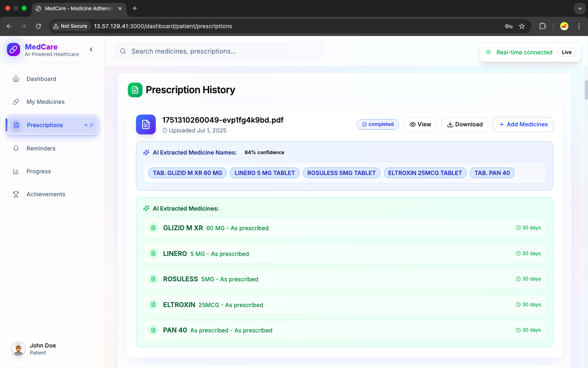Select the TAB. PAN 40 tag

click(x=492, y=173)
